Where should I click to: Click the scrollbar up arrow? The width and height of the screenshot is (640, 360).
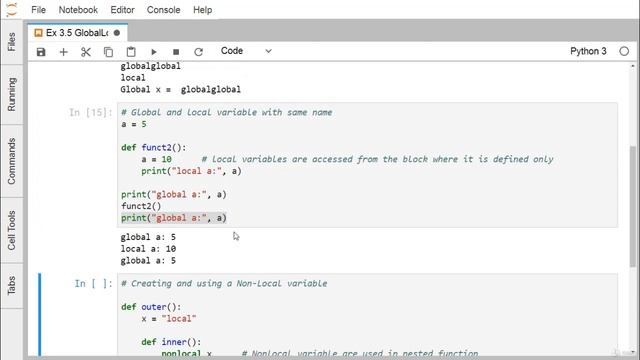(633, 66)
